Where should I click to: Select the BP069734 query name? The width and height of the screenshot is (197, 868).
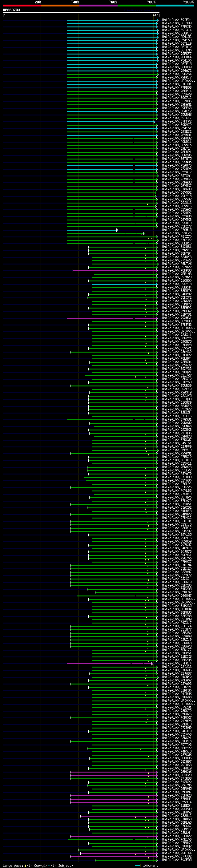click(x=11, y=10)
